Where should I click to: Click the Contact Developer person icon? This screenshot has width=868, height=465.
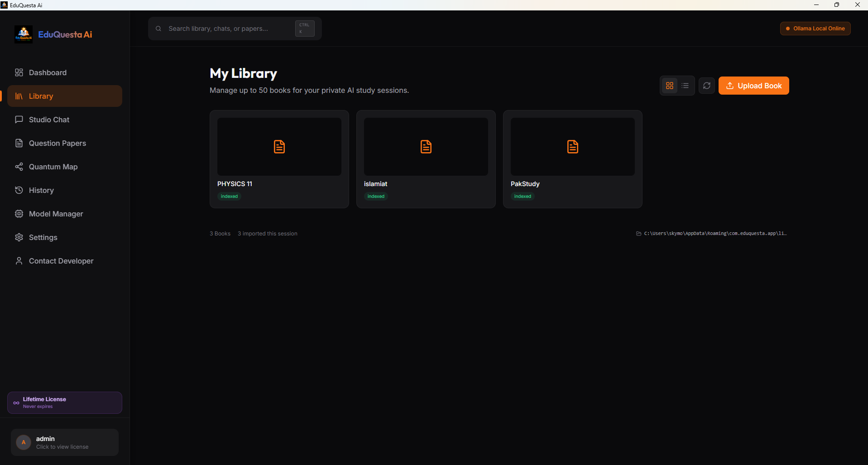point(19,261)
